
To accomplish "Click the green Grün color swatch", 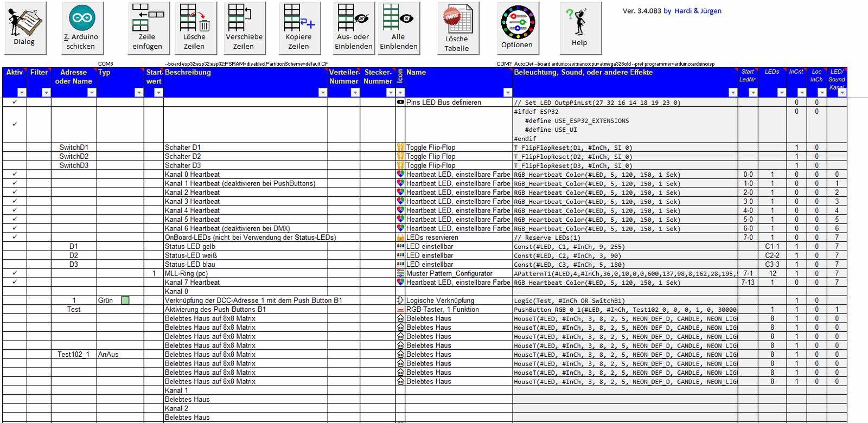I will (125, 300).
